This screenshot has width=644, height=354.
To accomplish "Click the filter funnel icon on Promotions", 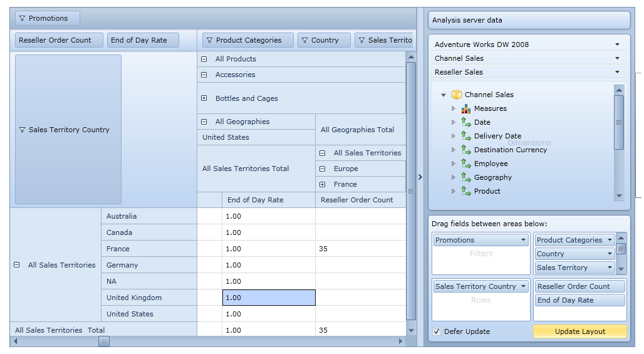I will (23, 19).
